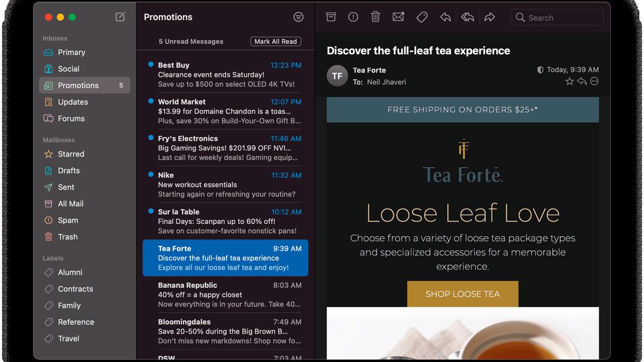
Task: Click the Loose Leaf Love heading
Action: (x=462, y=213)
